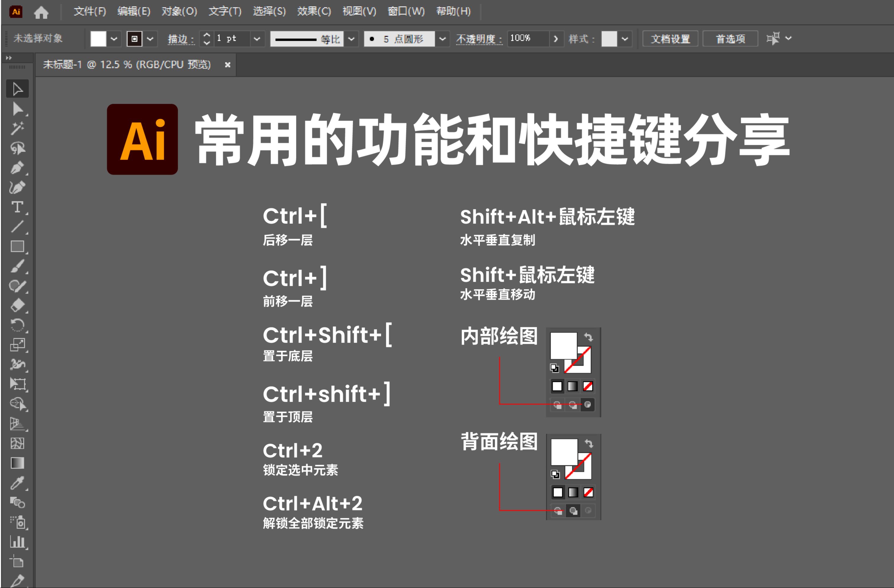This screenshot has width=894, height=588.
Task: Click the 1 pt stroke weight field
Action: [x=232, y=39]
